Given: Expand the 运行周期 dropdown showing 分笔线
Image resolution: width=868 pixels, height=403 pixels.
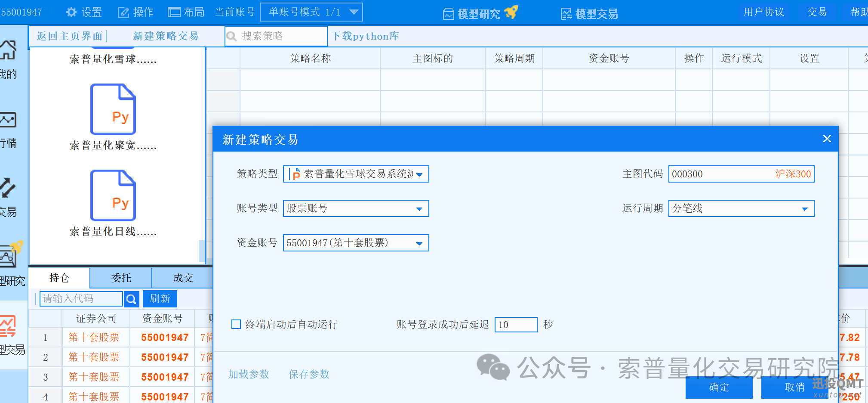Looking at the screenshot, I should point(805,208).
